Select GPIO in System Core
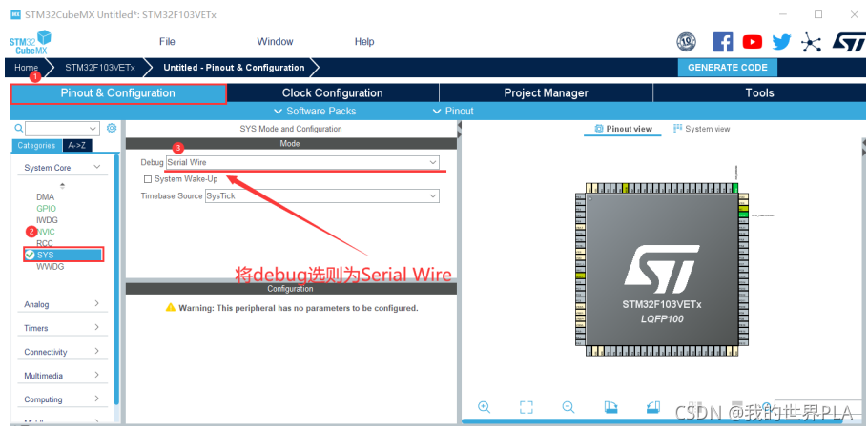 (46, 209)
